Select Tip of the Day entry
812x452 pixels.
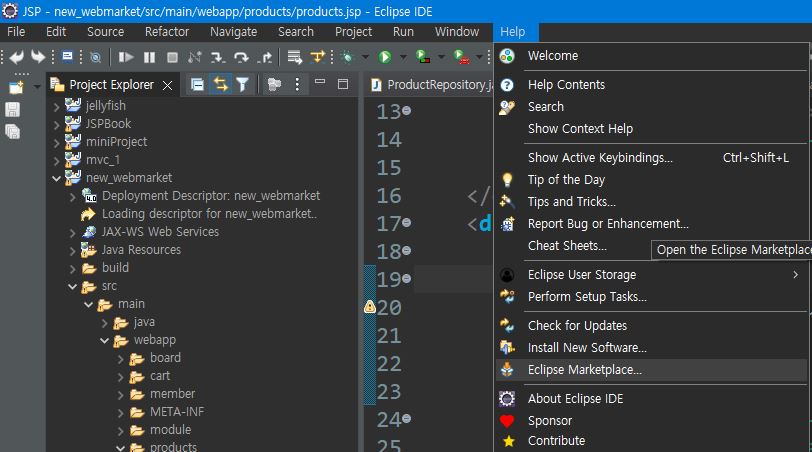click(x=651, y=180)
